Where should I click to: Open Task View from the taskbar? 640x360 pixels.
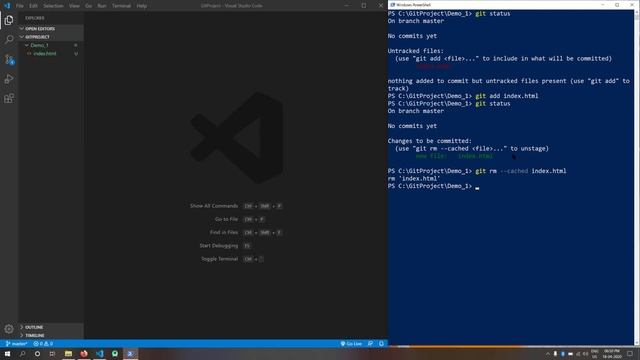(52, 353)
